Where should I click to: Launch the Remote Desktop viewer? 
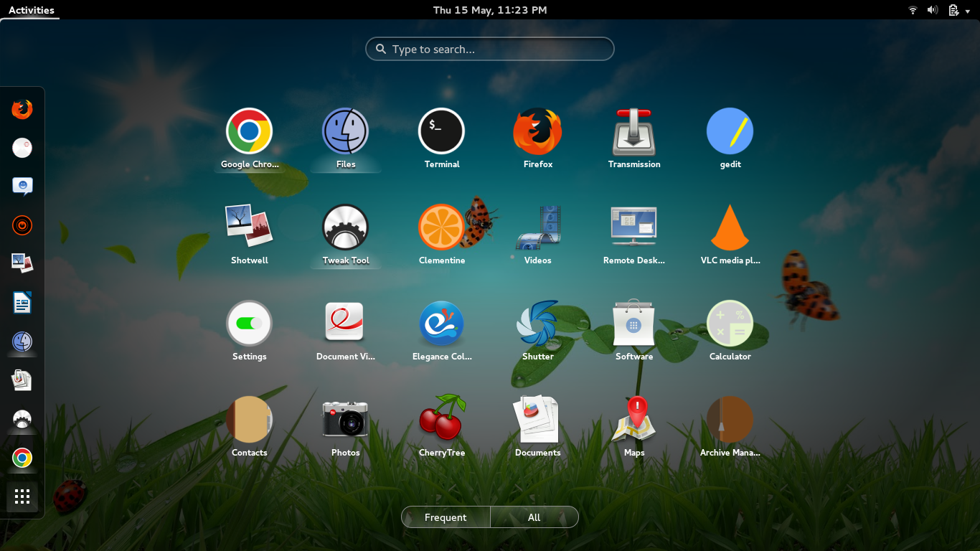click(633, 235)
